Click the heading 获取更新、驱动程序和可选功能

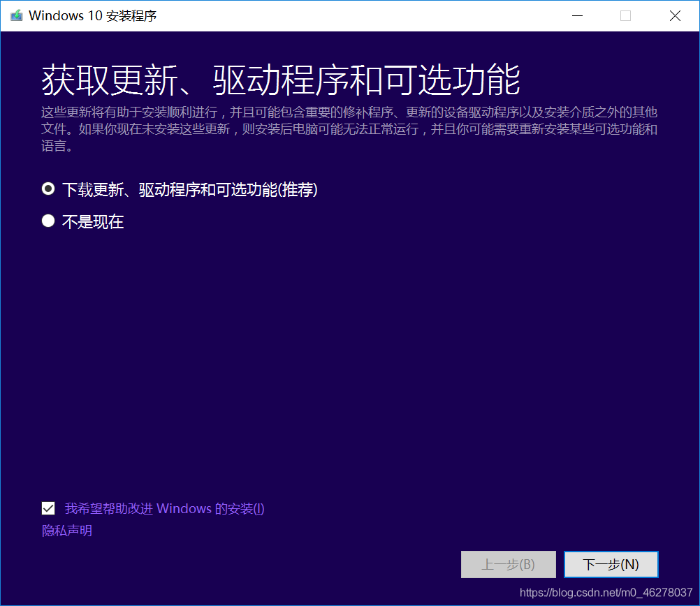281,80
